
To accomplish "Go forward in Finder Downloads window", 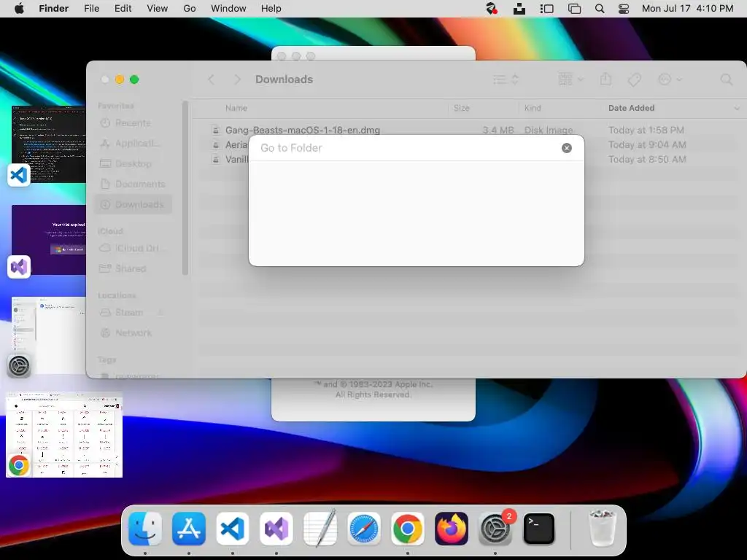I will 237,79.
